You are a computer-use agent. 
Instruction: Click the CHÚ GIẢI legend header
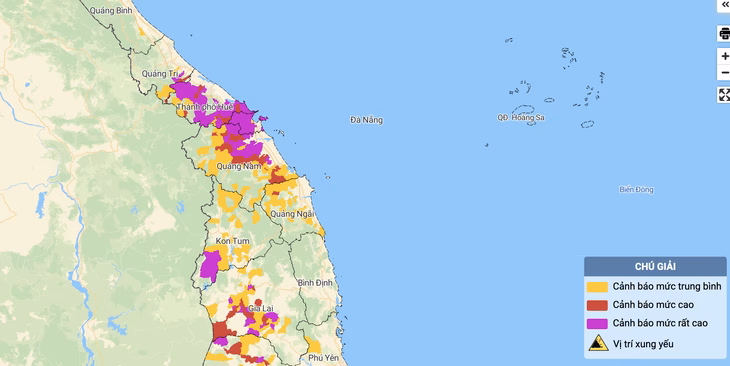[655, 266]
